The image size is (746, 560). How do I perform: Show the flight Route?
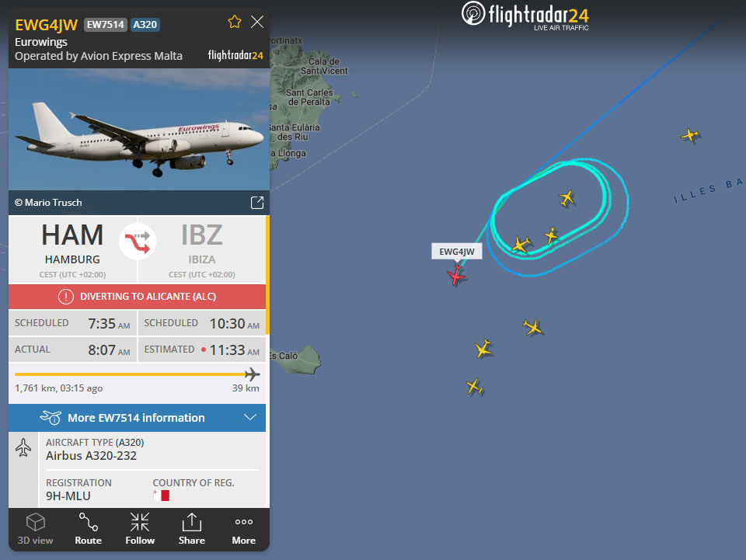tap(88, 529)
